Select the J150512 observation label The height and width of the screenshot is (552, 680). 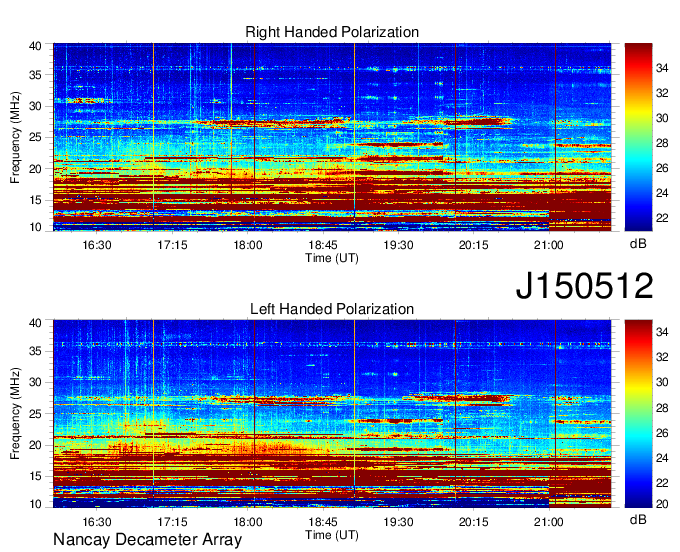point(584,286)
